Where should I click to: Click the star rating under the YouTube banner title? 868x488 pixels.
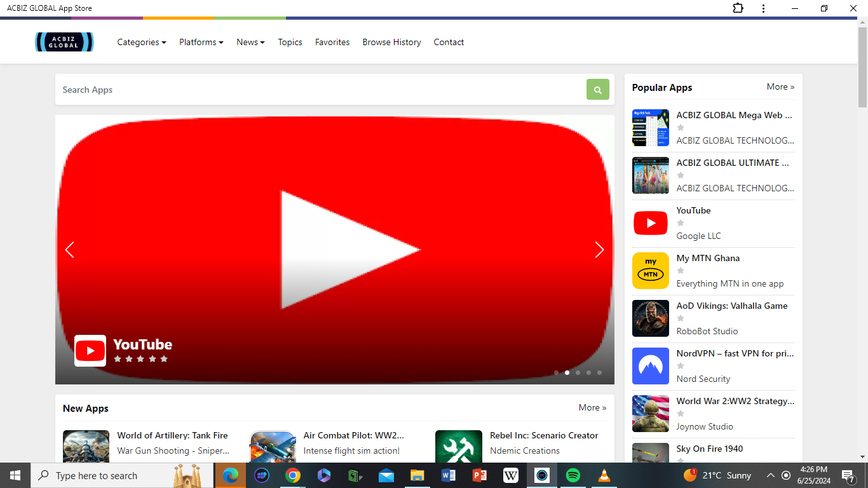coord(140,359)
